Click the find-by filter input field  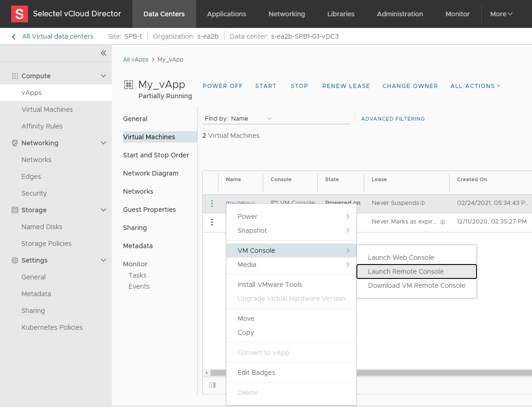[312, 118]
